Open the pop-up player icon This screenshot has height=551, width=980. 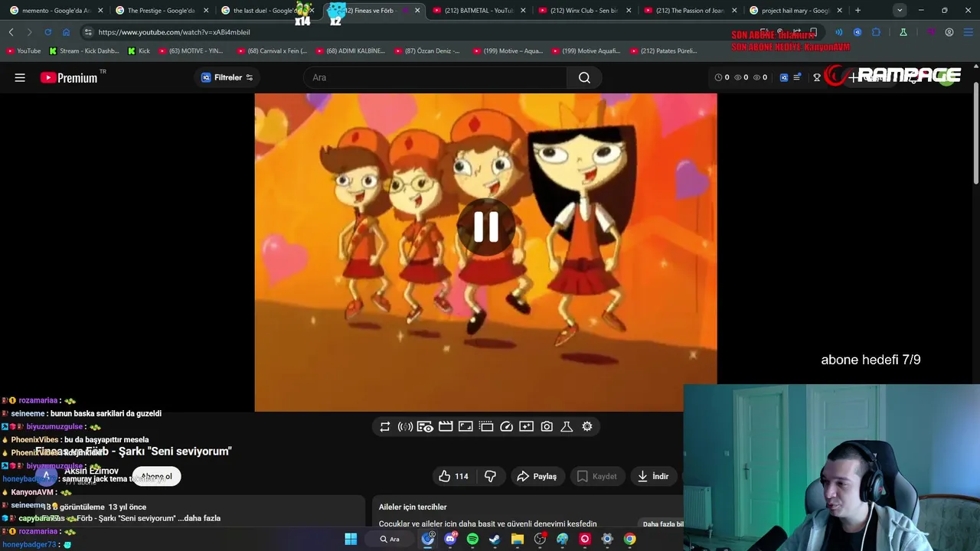coord(485,427)
